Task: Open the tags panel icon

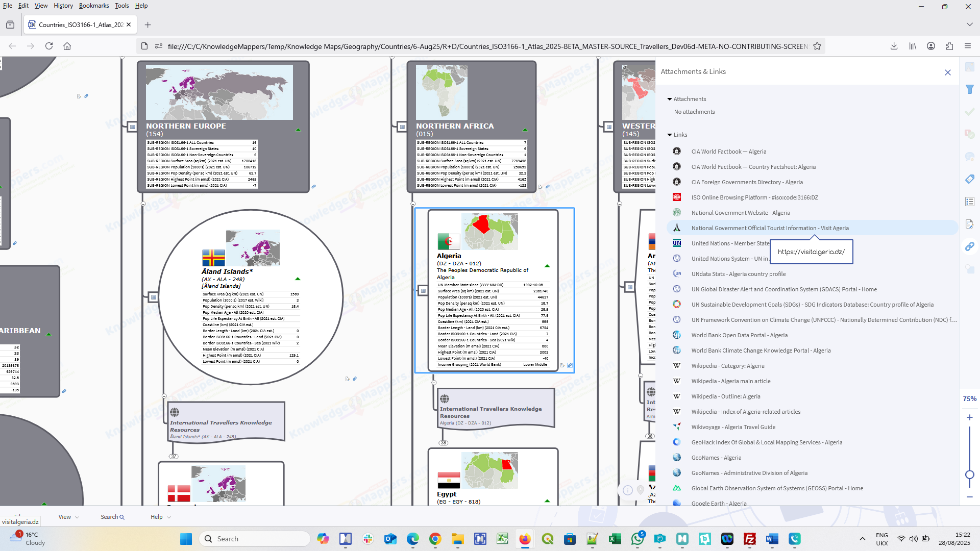Action: tap(970, 179)
